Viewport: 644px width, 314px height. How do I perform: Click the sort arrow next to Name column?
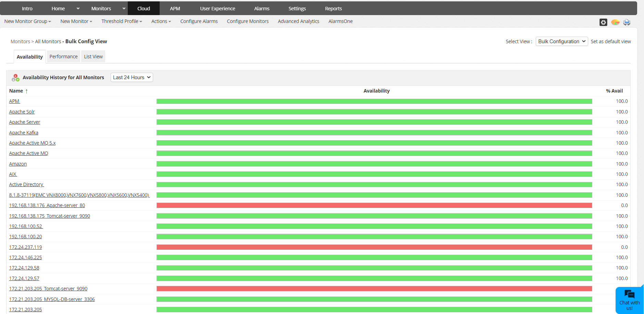pyautogui.click(x=26, y=91)
